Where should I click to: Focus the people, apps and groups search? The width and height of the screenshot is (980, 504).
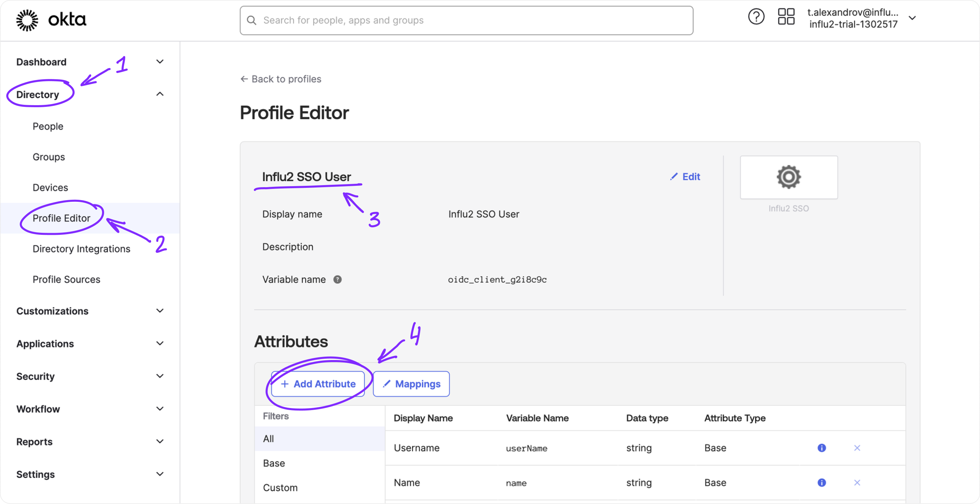pos(467,20)
